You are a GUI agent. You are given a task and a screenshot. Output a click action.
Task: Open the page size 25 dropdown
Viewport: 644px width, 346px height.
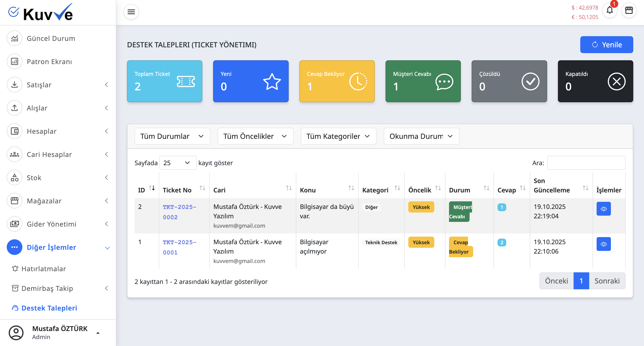pos(178,163)
